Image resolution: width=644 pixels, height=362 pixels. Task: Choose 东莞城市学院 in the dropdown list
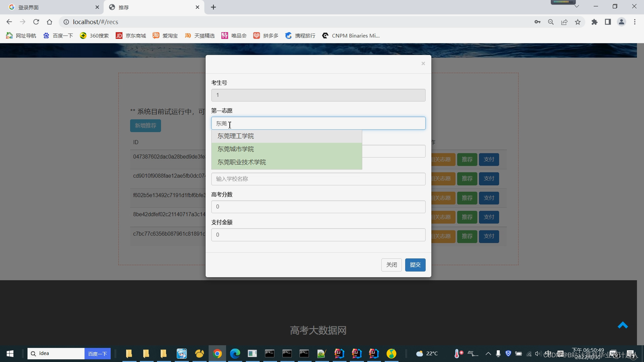click(235, 149)
